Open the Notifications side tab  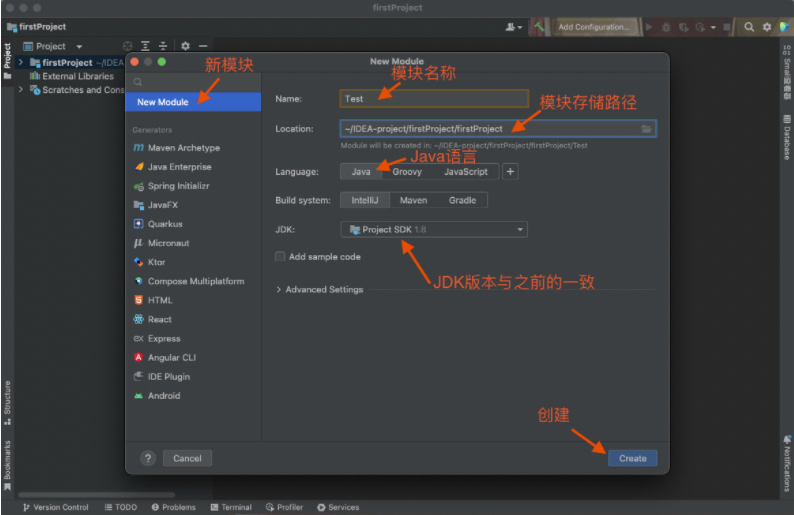786,463
